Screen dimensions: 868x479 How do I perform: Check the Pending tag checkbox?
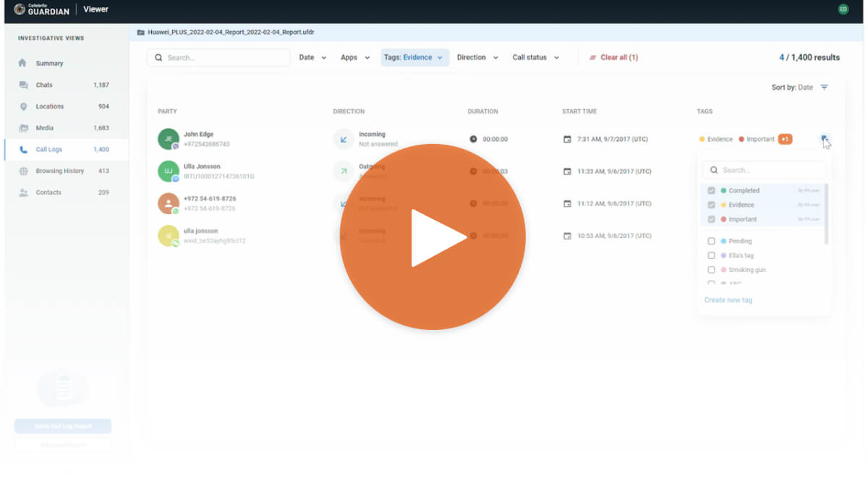point(712,241)
